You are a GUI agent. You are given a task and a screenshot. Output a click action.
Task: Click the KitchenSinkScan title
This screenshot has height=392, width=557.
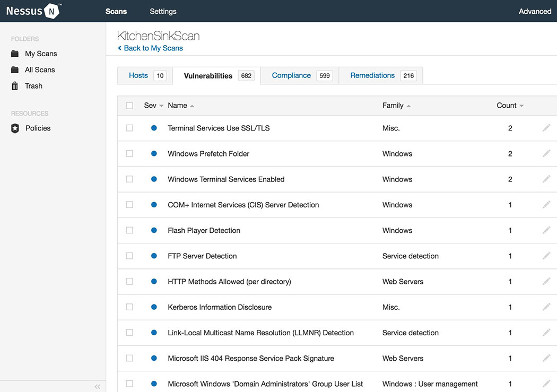[159, 36]
